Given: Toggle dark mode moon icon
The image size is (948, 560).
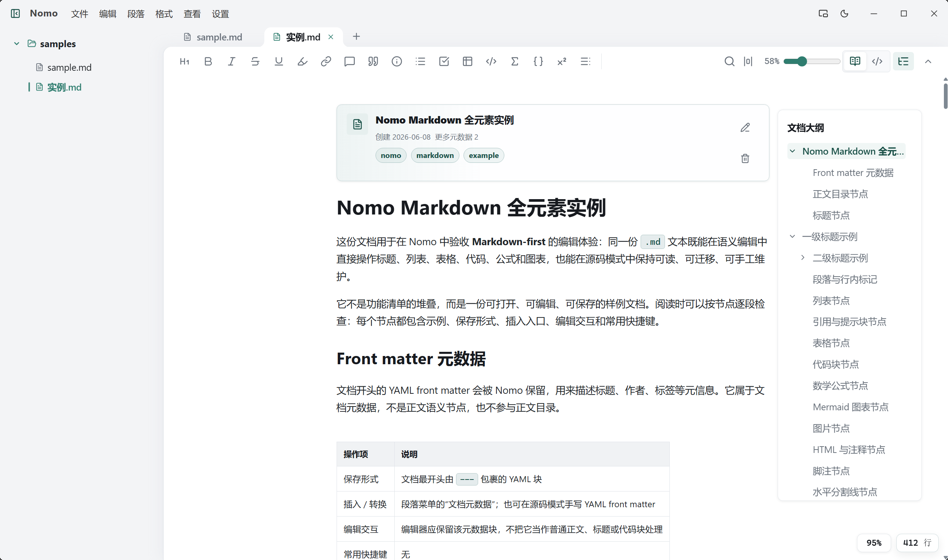Looking at the screenshot, I should click(844, 13).
